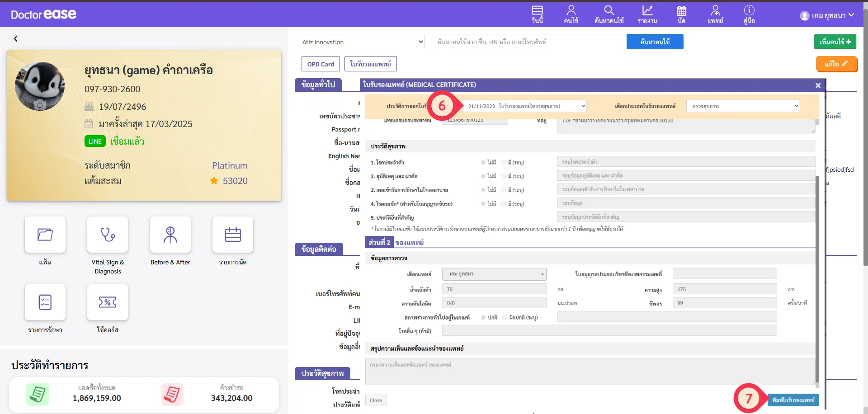
Task: Click the green เพิ่มคนไข้ add patient button
Action: coord(835,42)
